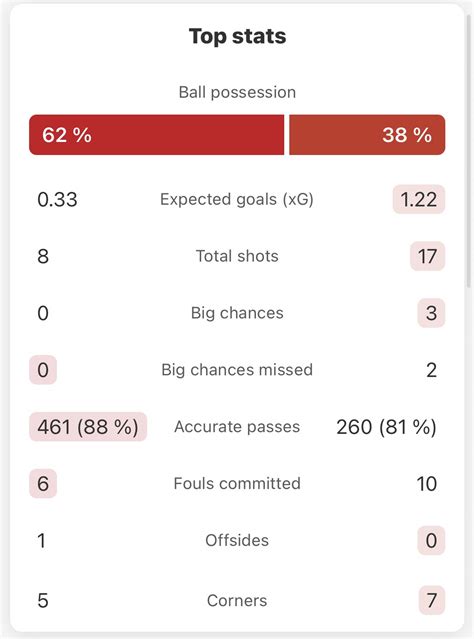Open the Expected goals (xG) stat row
Screen dimensions: 474x639
click(x=237, y=199)
